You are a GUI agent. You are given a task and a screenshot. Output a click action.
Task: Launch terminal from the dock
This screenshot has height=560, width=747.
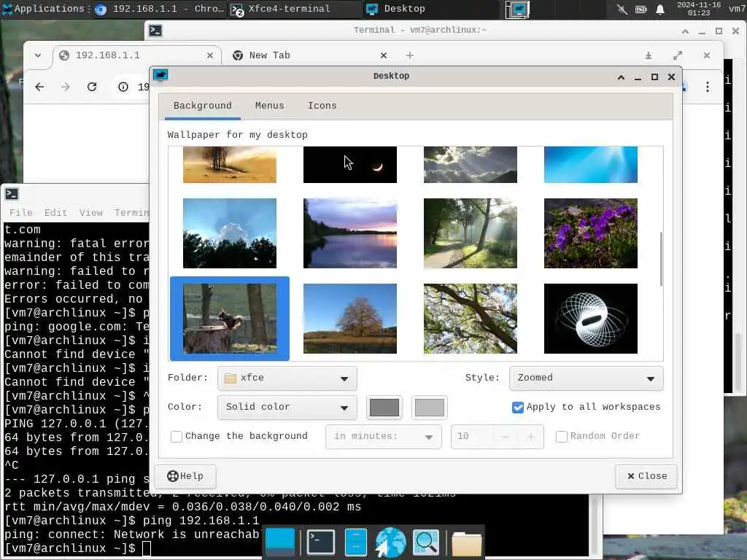321,542
